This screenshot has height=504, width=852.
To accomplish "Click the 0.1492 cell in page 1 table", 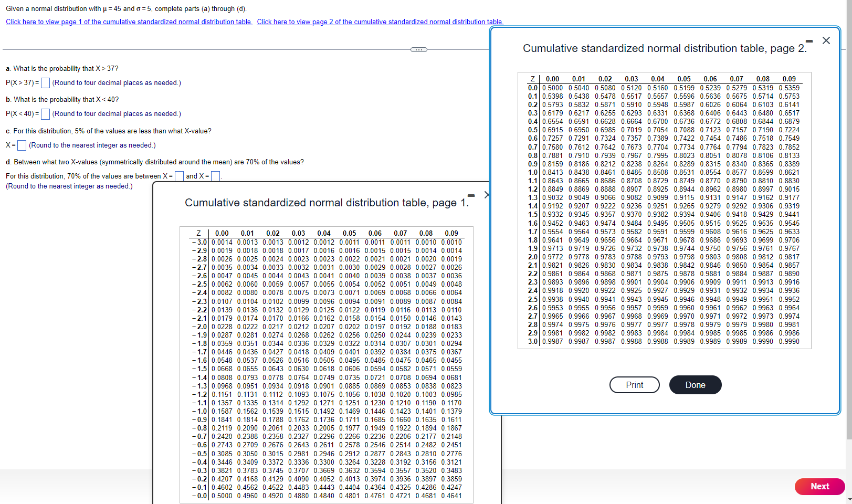I will pyautogui.click(x=324, y=411).
